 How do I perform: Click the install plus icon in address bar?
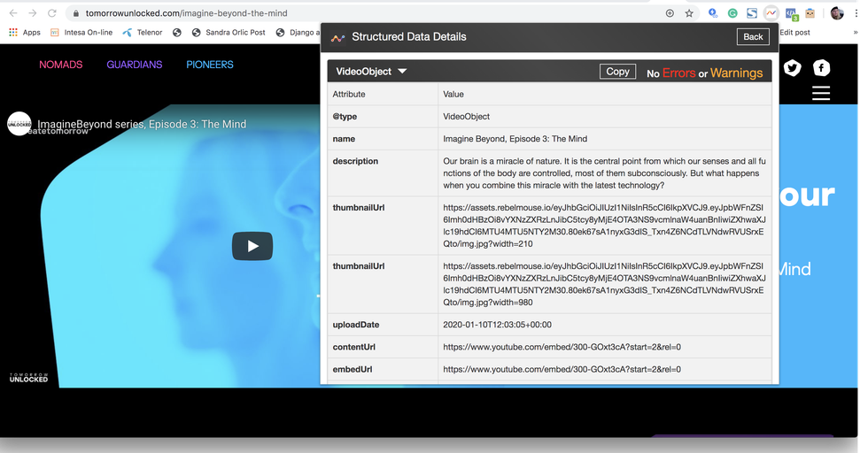pyautogui.click(x=670, y=13)
